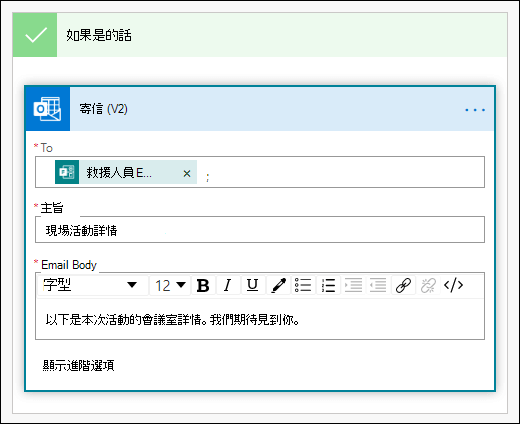Insert a hyperlink in Email Body
520x424 pixels.
[403, 285]
